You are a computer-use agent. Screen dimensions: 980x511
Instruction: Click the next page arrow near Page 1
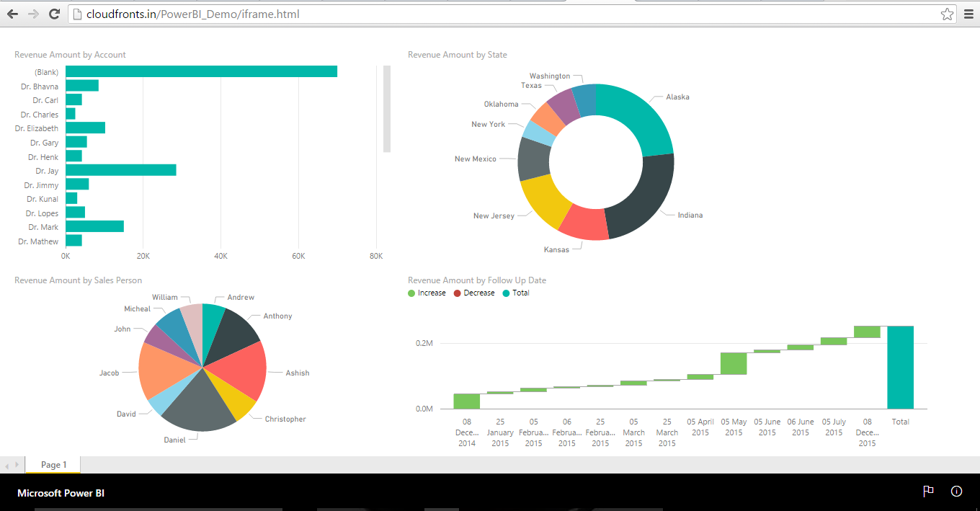[17, 466]
